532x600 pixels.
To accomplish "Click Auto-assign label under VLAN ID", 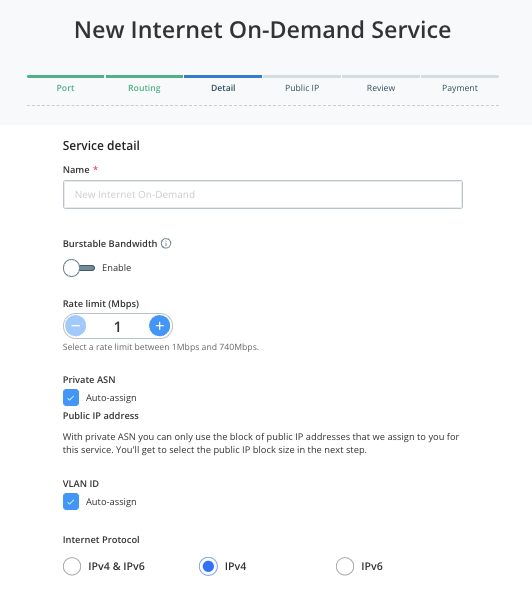I will (x=111, y=502).
